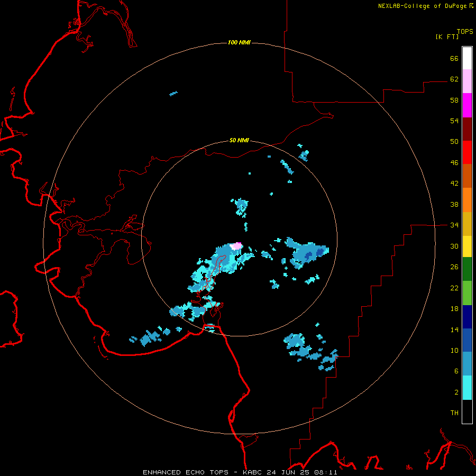This screenshot has width=476, height=476.
Task: Click the medium blue legend swatch
Action: (467, 340)
